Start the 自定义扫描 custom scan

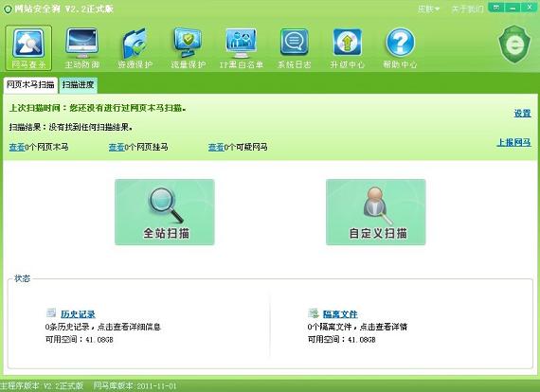coord(376,212)
